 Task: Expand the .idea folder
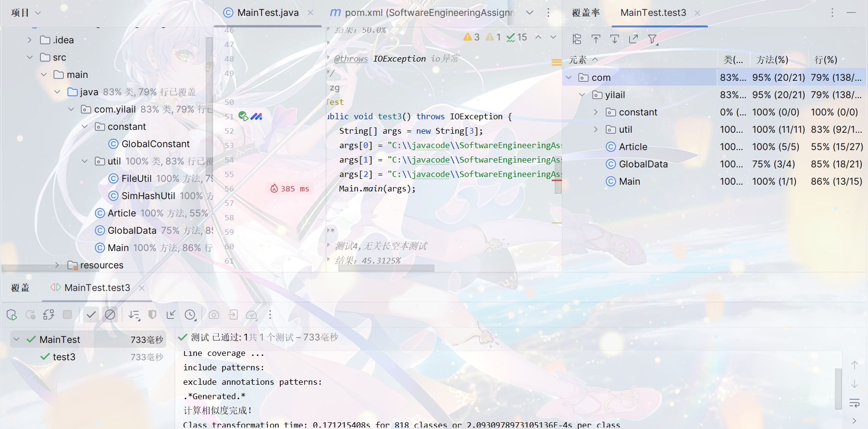pos(29,40)
